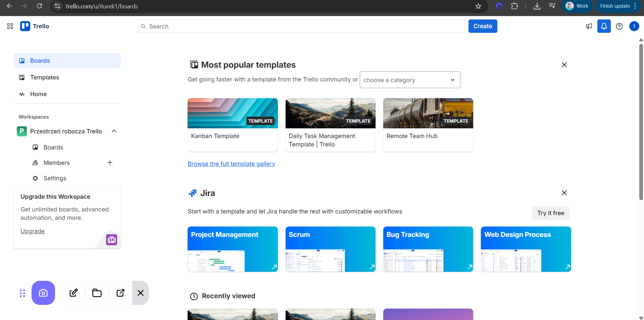Click the Trello logo
The image size is (644, 320).
(x=35, y=26)
